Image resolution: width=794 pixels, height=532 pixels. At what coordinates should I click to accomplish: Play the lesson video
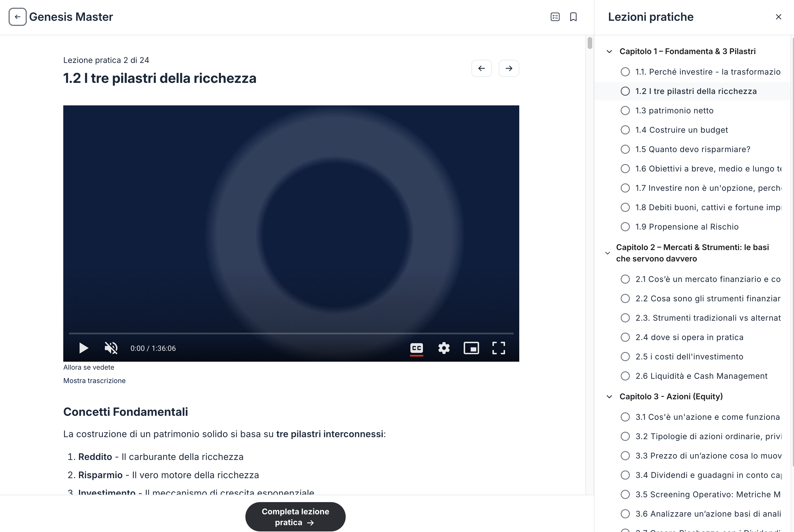tap(84, 348)
